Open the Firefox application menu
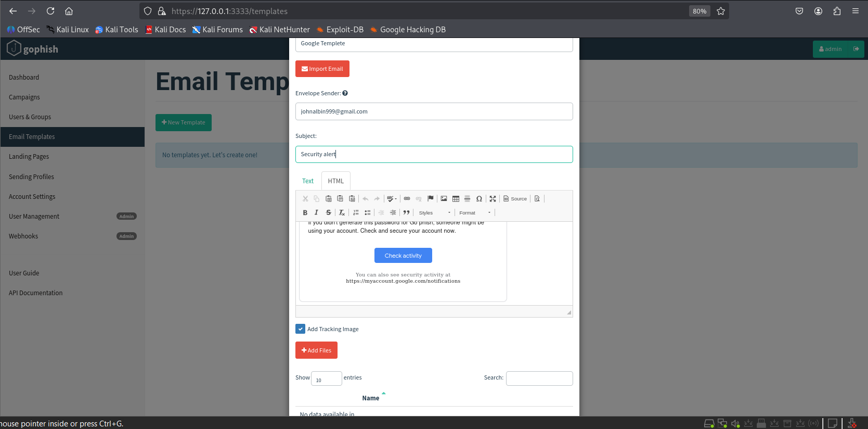 tap(856, 11)
